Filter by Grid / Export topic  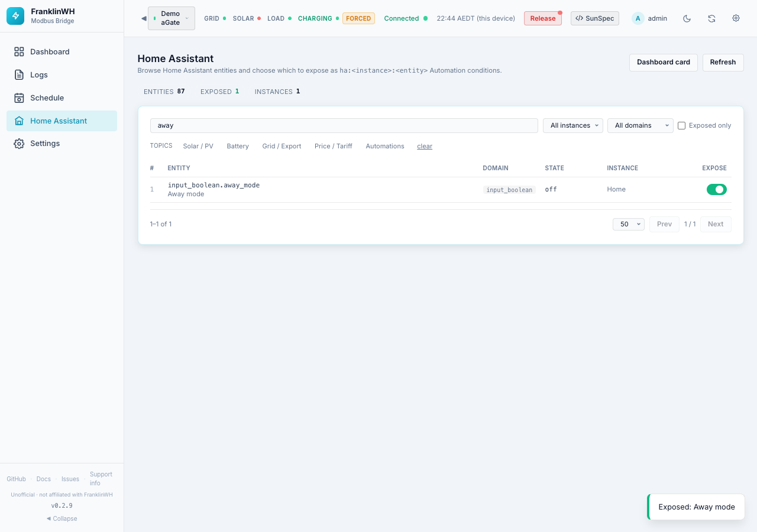pos(282,146)
